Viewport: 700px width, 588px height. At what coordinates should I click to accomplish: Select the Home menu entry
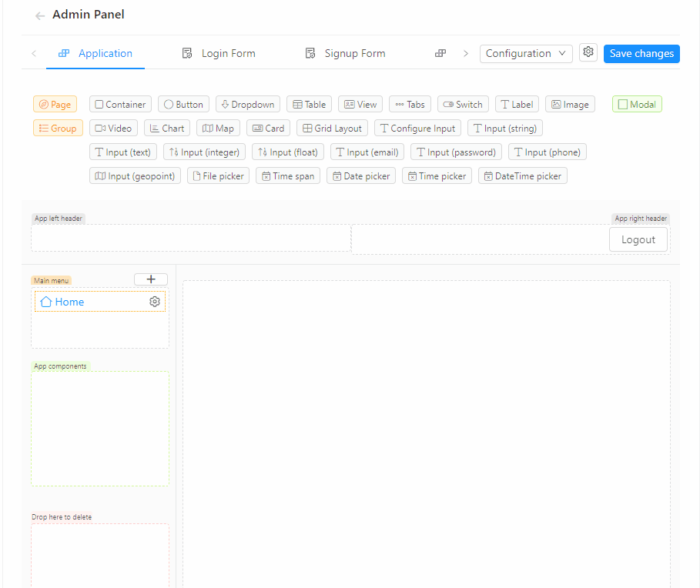(x=69, y=302)
